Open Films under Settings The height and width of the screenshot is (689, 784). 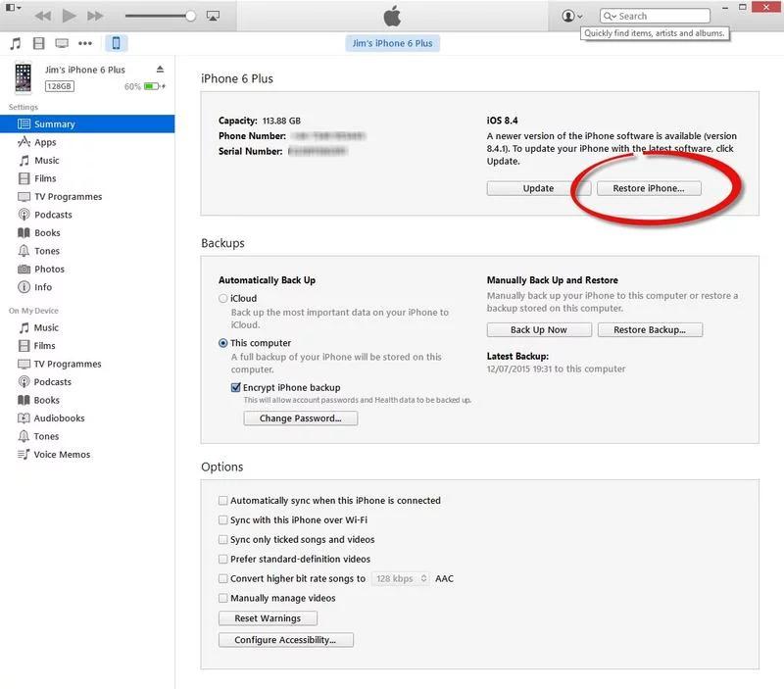click(87, 178)
